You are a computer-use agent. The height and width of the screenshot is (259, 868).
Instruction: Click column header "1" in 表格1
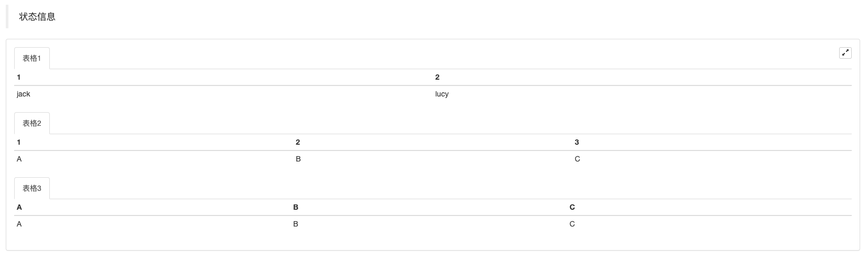click(x=19, y=78)
